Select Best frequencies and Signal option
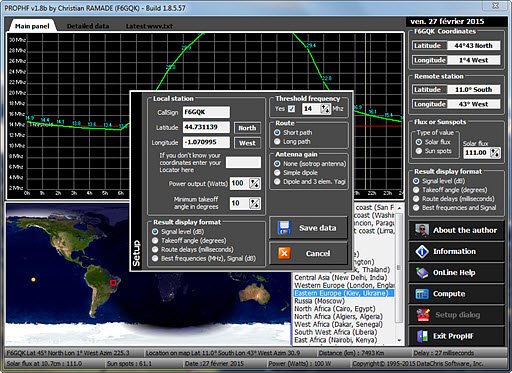This screenshot has width=512, height=373. [416, 208]
